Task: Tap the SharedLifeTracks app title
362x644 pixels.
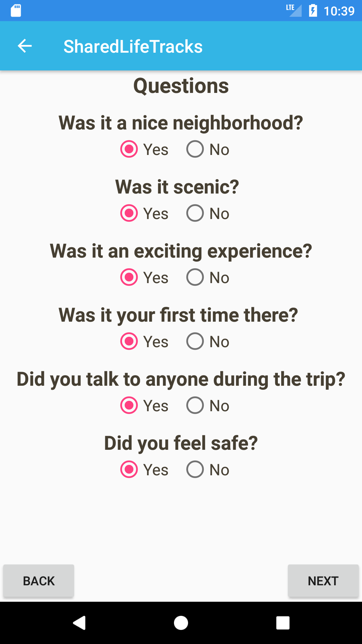Action: (x=133, y=46)
